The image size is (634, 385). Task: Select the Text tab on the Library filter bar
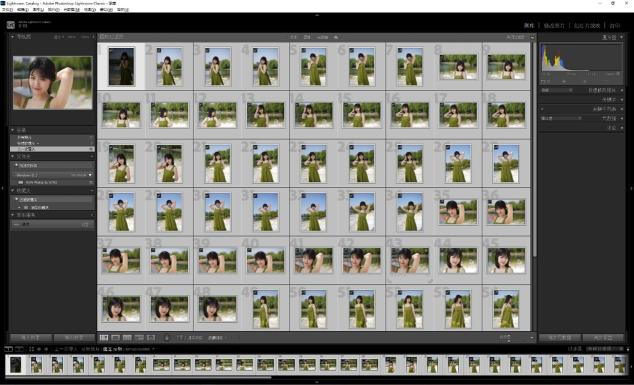pyautogui.click(x=294, y=37)
